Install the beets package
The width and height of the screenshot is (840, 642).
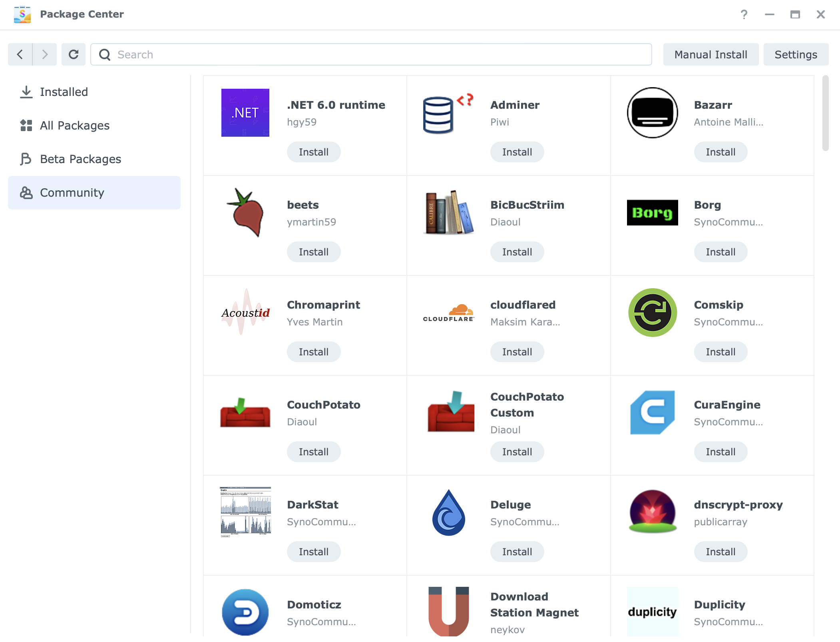pos(314,252)
